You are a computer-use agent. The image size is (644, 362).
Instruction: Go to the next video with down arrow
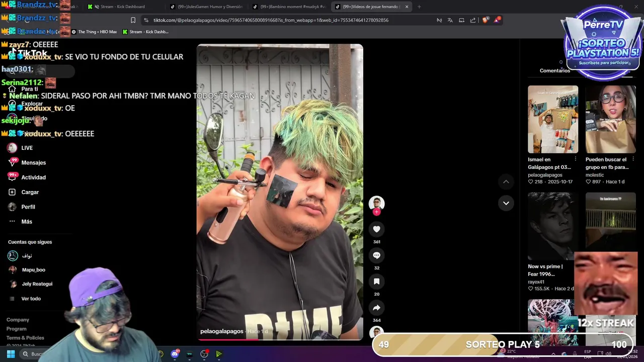pyautogui.click(x=506, y=203)
